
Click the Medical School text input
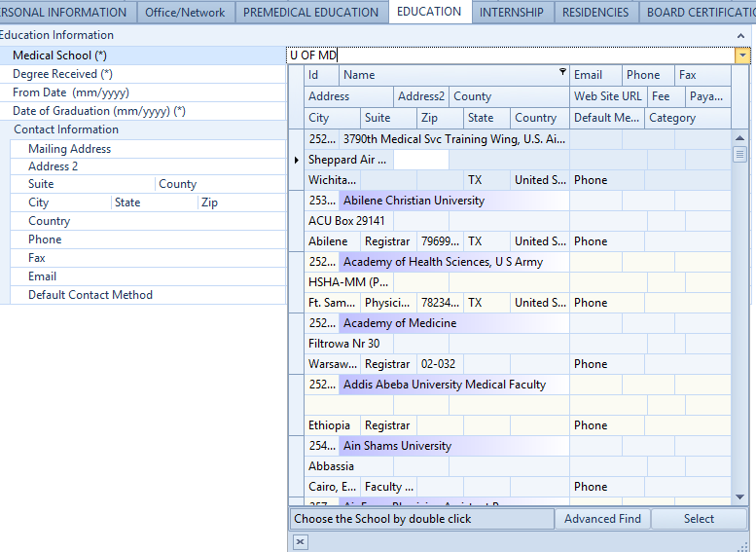tap(511, 55)
